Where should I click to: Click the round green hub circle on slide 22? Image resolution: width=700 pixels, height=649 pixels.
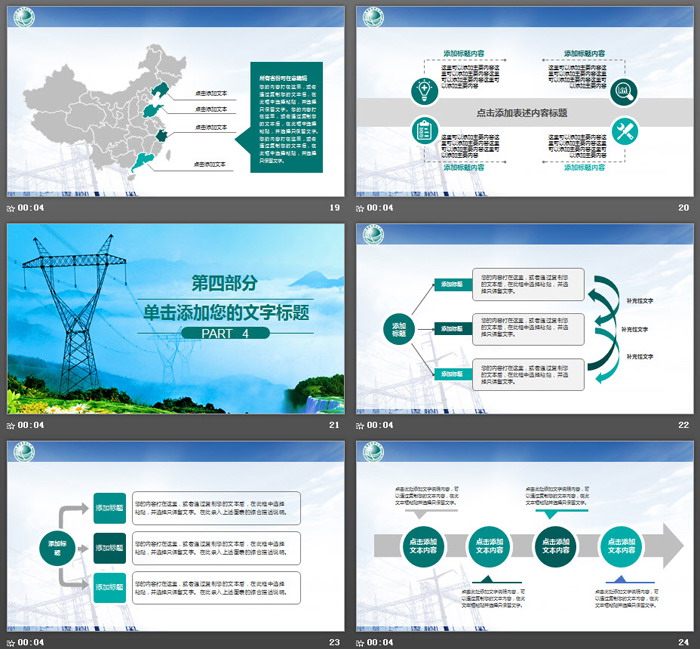(x=400, y=329)
